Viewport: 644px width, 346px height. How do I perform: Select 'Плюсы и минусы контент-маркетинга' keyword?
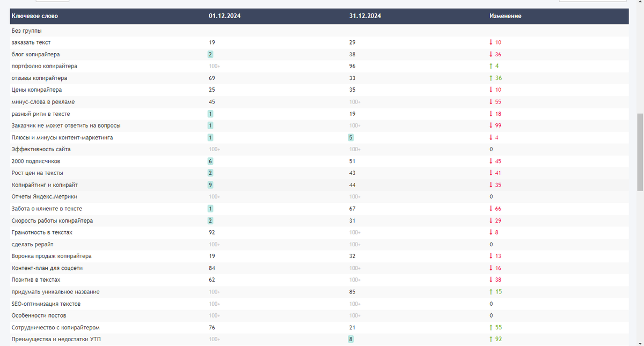click(x=62, y=137)
